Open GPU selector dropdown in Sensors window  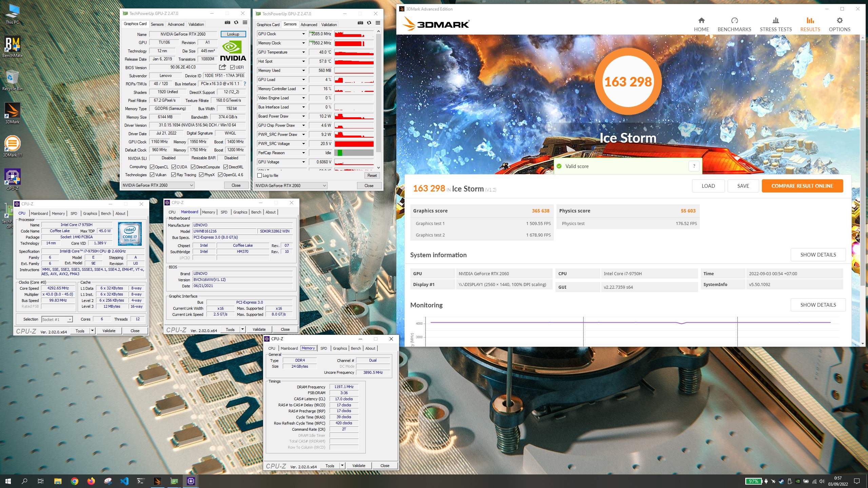(x=291, y=186)
